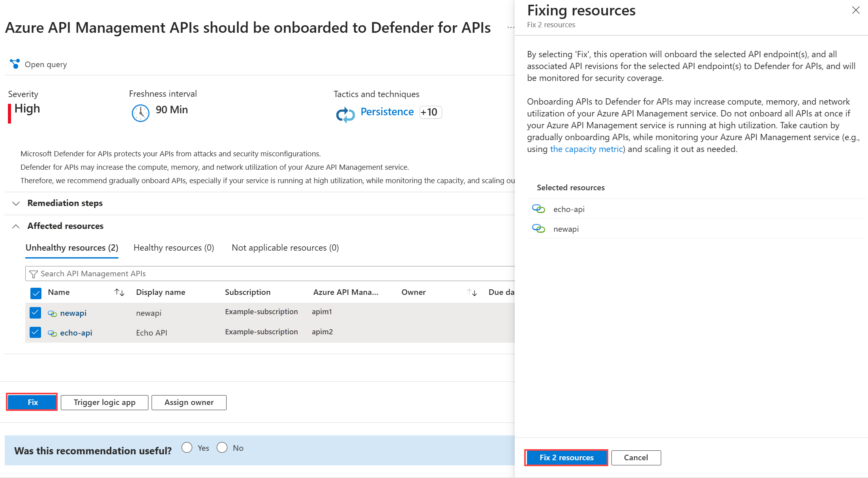
Task: Collapse the Affected resources section
Action: point(16,226)
